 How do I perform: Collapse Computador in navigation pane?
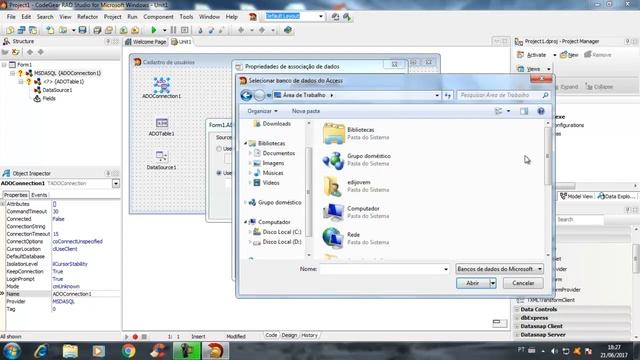[246, 222]
